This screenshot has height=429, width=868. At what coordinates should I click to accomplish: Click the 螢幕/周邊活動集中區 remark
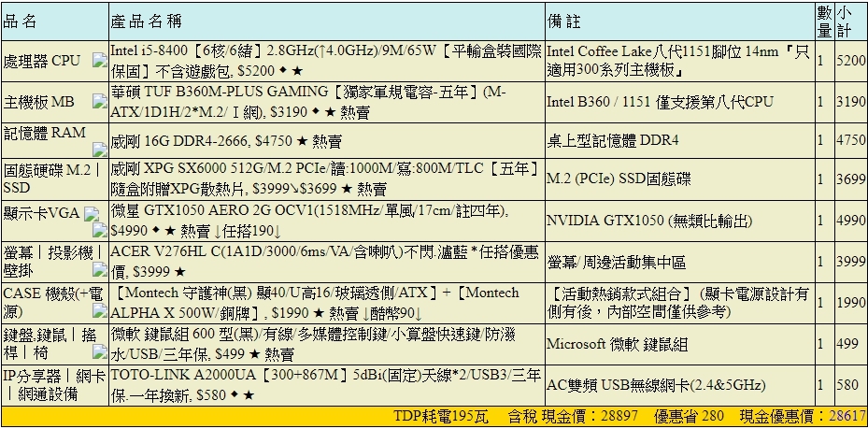tap(616, 262)
